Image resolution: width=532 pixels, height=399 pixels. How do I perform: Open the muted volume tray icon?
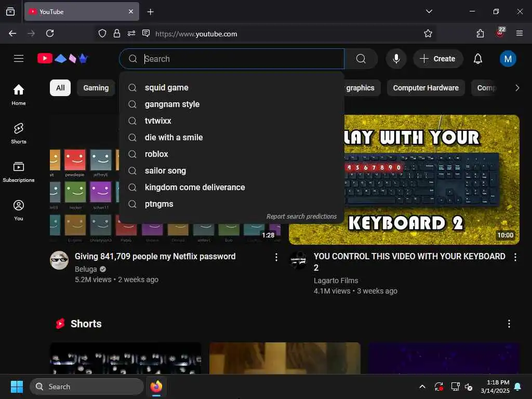469,387
